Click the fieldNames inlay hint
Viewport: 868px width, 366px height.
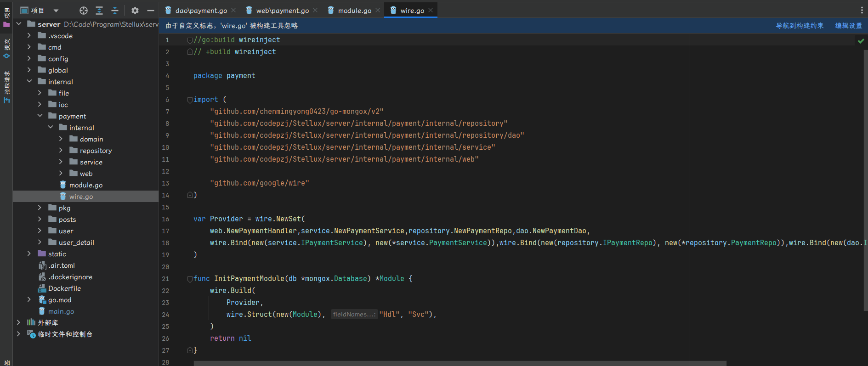coord(354,315)
